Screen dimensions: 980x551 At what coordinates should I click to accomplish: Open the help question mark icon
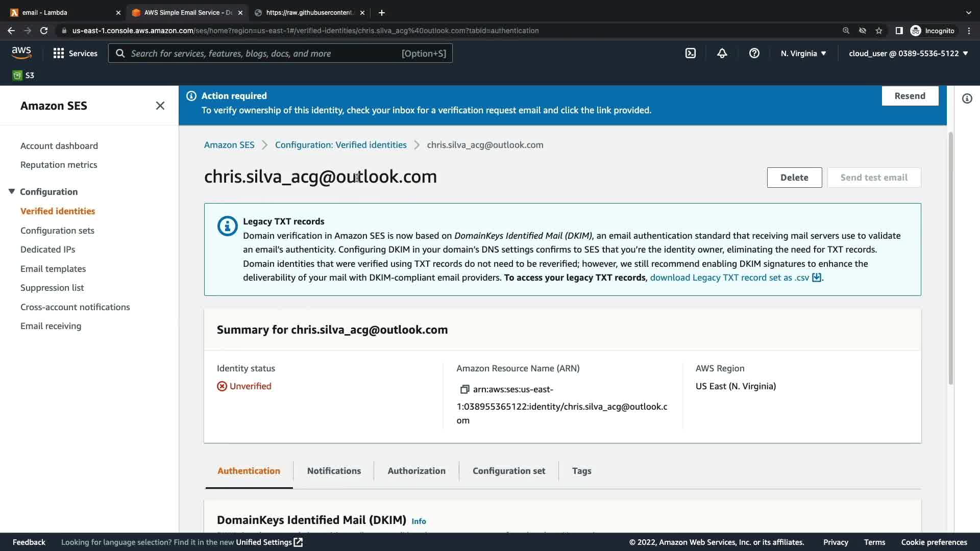(x=754, y=53)
